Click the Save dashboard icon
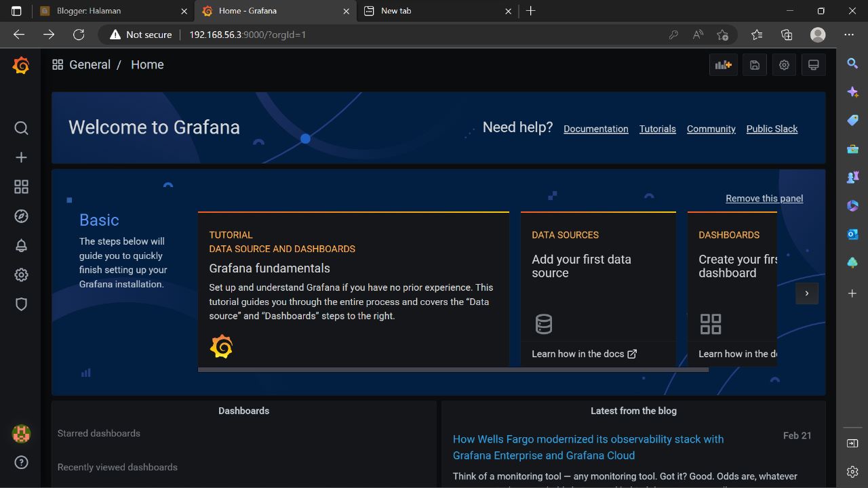Viewport: 868px width, 488px height. tap(754, 65)
